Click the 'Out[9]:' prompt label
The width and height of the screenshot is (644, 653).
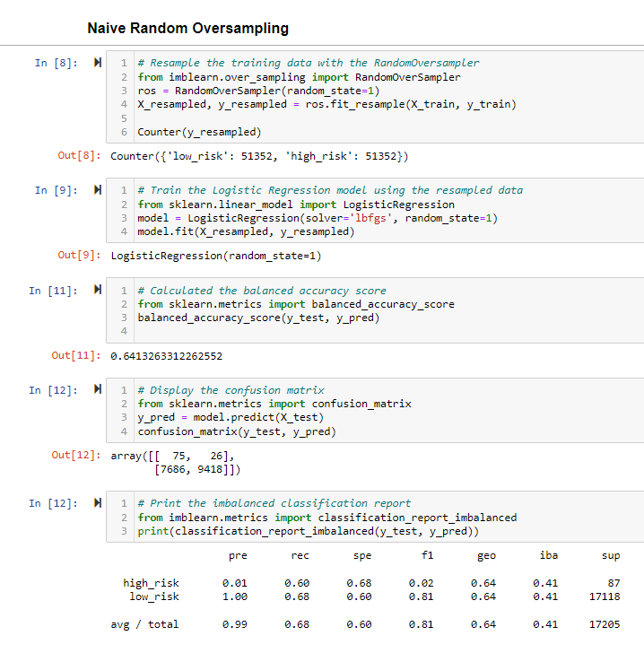point(79,255)
